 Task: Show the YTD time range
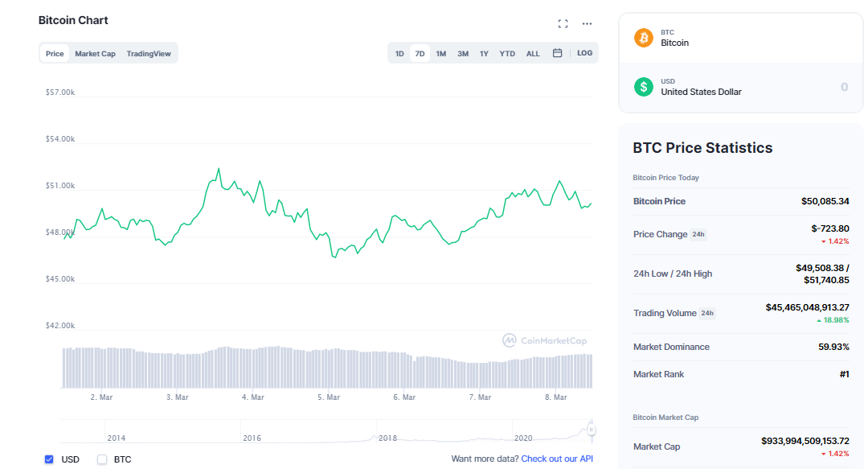tap(507, 54)
